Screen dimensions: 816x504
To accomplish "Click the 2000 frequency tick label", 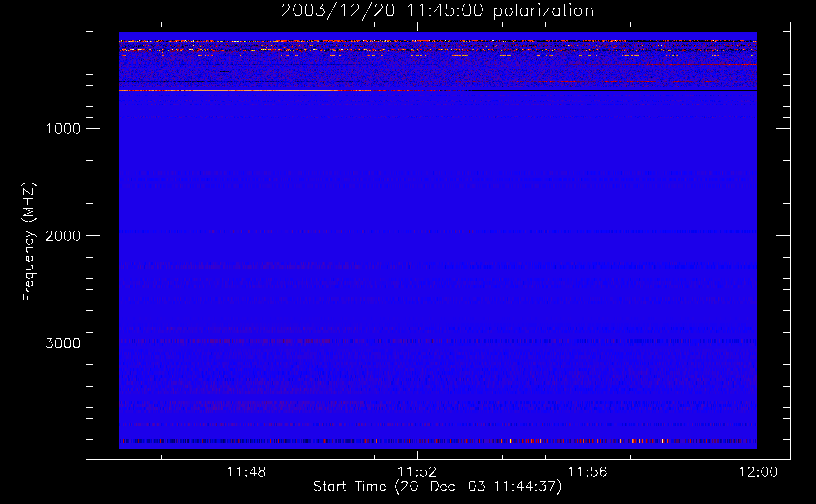I will click(x=63, y=236).
